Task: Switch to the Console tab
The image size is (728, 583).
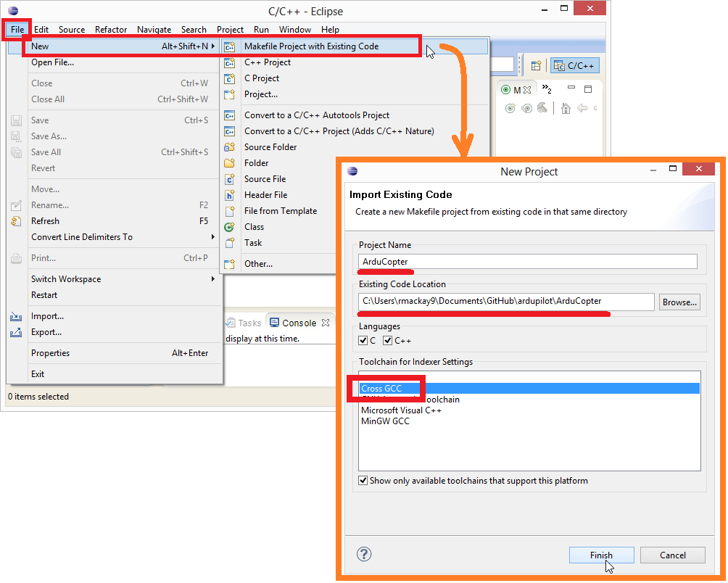Action: point(298,323)
